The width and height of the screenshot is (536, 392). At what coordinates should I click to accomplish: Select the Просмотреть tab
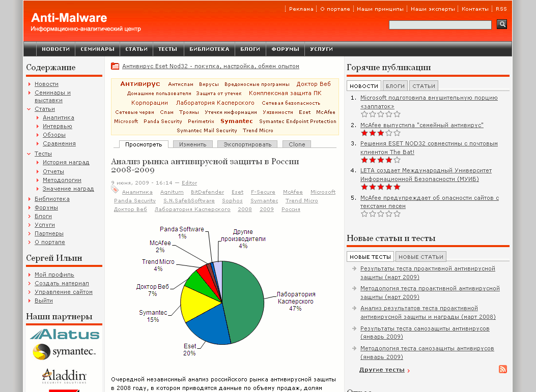click(144, 144)
